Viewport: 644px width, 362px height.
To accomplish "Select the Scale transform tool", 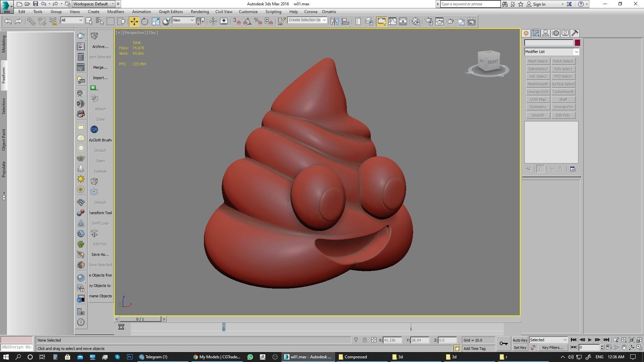I will (x=156, y=21).
